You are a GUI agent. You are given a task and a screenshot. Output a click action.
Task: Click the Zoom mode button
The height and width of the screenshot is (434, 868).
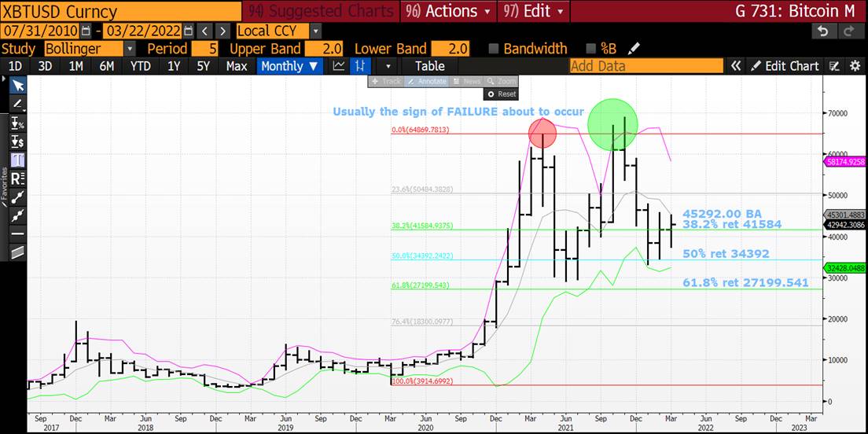click(501, 82)
